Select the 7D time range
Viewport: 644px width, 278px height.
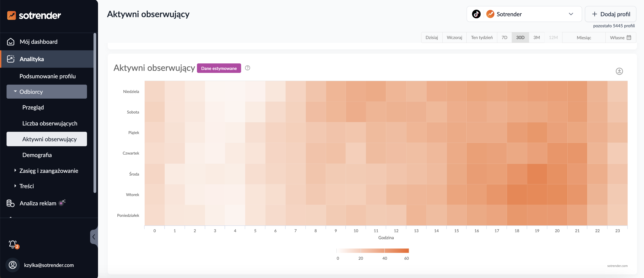504,37
